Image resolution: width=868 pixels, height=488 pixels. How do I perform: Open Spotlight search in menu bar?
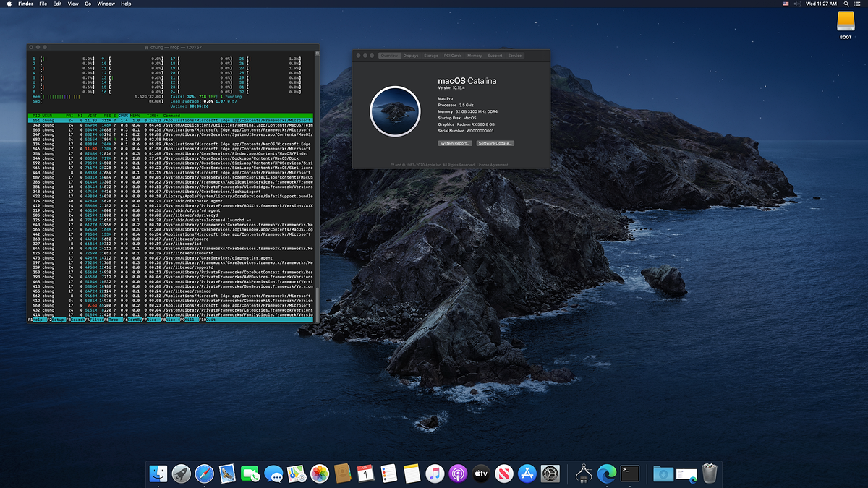pyautogui.click(x=847, y=4)
